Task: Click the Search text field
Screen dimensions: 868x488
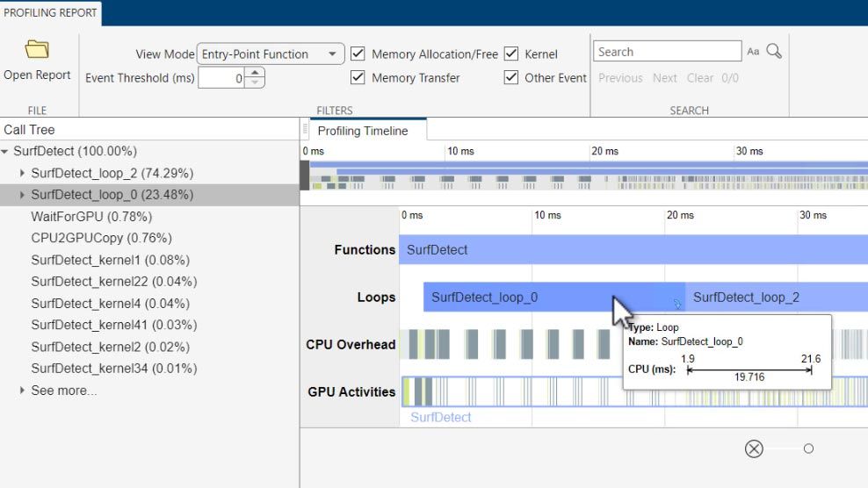Action: (x=667, y=52)
